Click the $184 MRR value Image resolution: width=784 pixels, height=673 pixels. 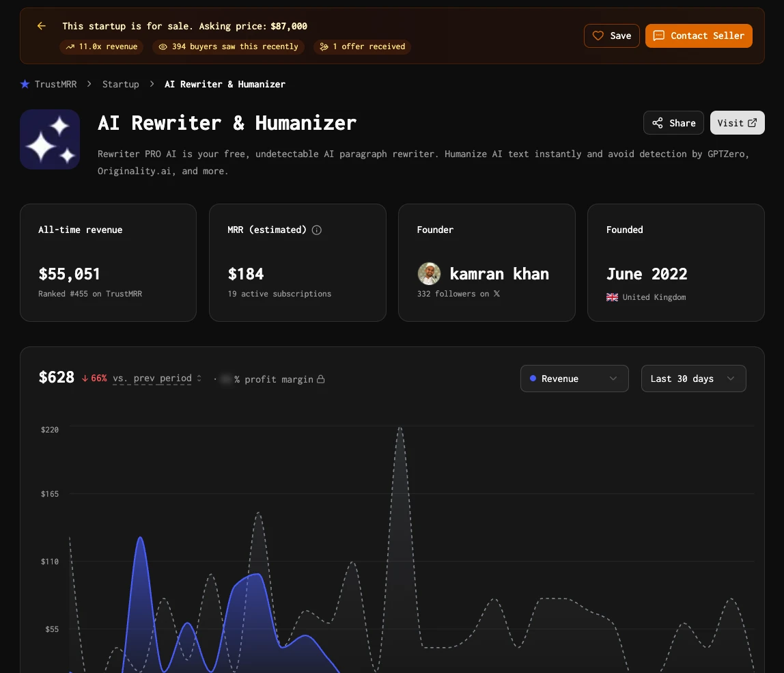tap(245, 274)
